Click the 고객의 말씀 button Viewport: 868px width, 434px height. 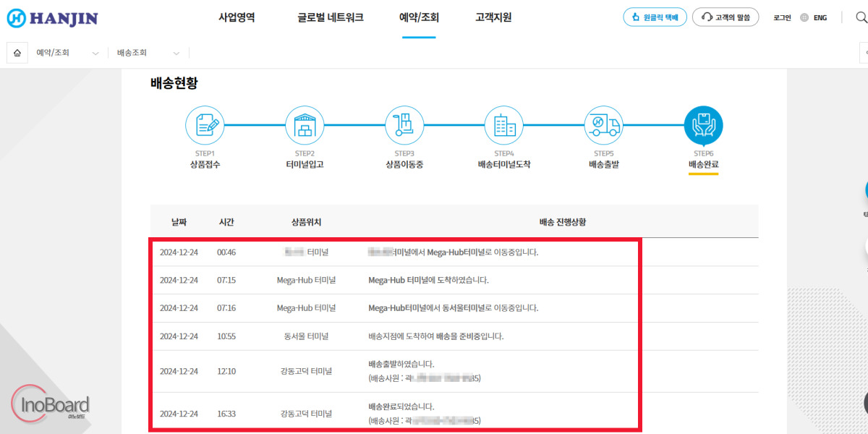pyautogui.click(x=726, y=17)
